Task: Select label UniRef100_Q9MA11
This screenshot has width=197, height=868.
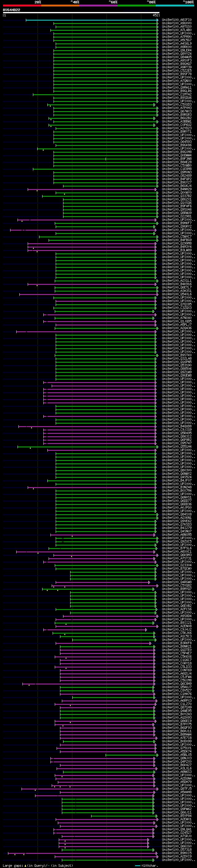Action: point(176,88)
